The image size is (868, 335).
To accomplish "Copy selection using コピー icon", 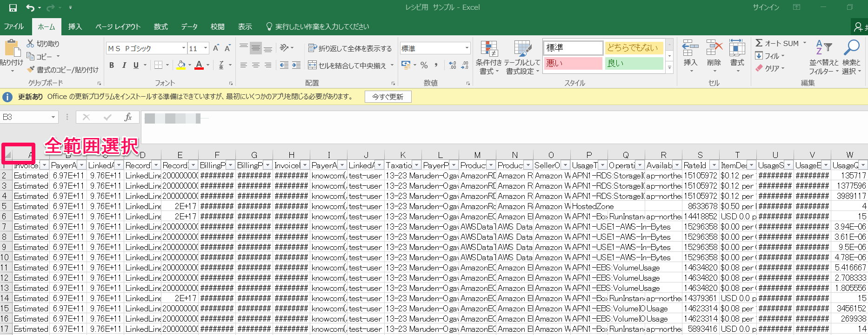I will pyautogui.click(x=31, y=56).
